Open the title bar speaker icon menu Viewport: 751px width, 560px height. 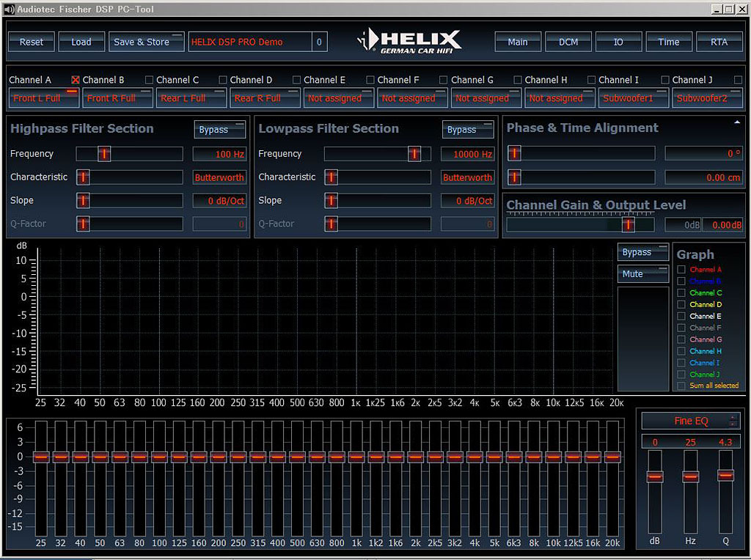click(9, 9)
